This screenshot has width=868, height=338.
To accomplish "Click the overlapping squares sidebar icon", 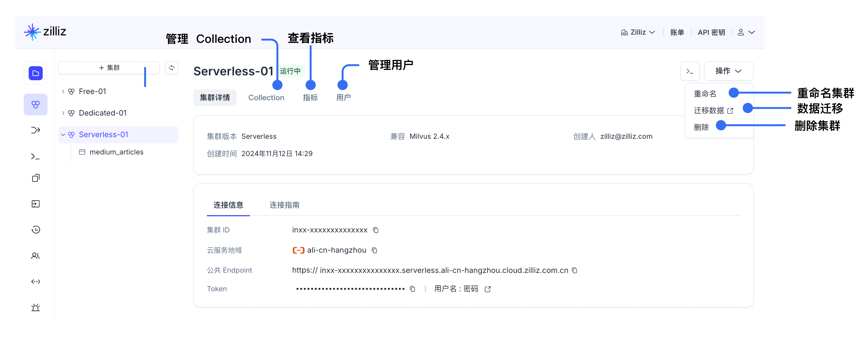I will point(35,178).
